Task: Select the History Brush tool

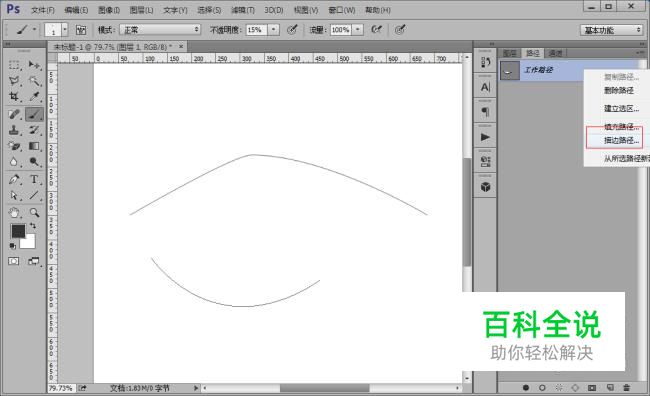Action: point(34,130)
